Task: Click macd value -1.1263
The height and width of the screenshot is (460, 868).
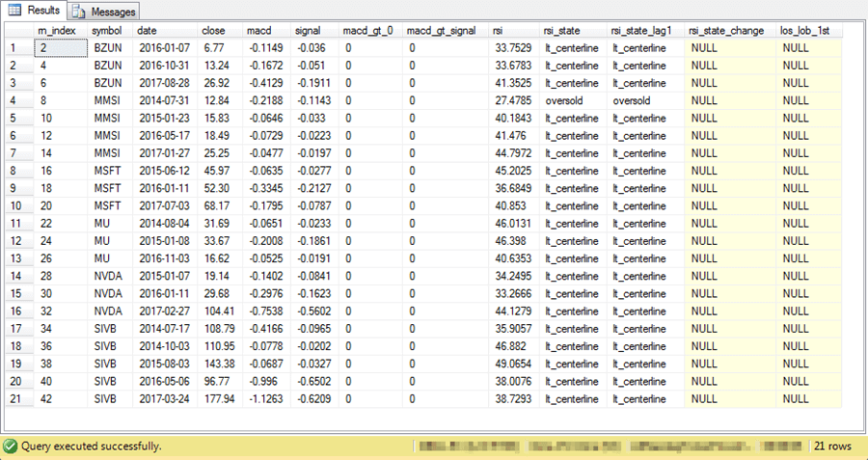Action: (264, 399)
